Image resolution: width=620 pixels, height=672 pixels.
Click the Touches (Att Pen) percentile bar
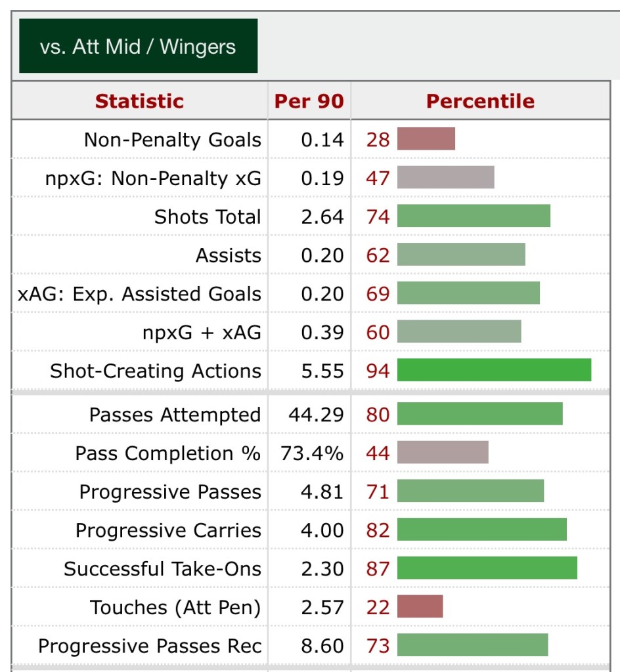coord(420,607)
